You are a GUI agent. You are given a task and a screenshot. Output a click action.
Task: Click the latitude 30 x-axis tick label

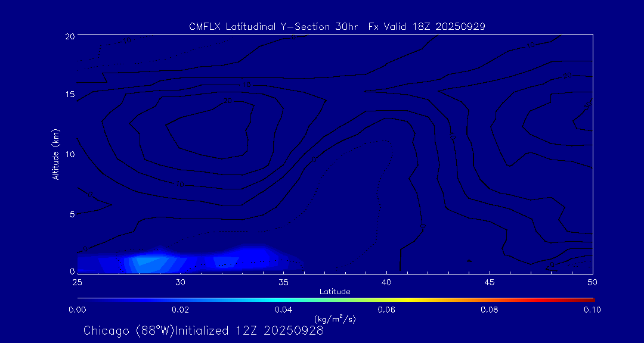coord(180,281)
